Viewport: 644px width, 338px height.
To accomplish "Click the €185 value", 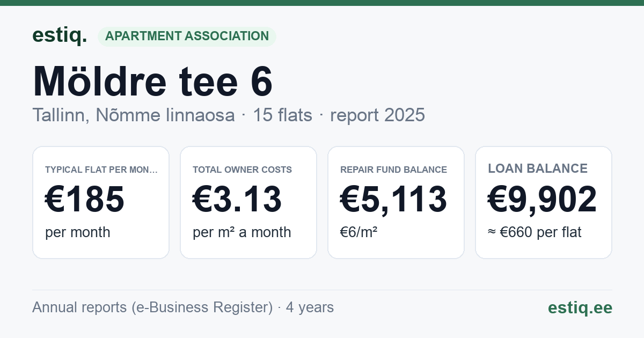I will pyautogui.click(x=85, y=200).
